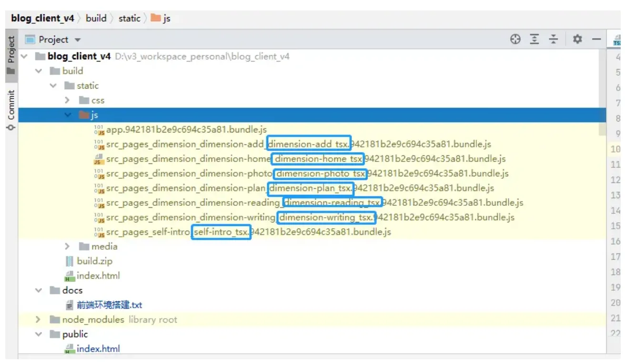Expand the media folder arrow

click(68, 246)
